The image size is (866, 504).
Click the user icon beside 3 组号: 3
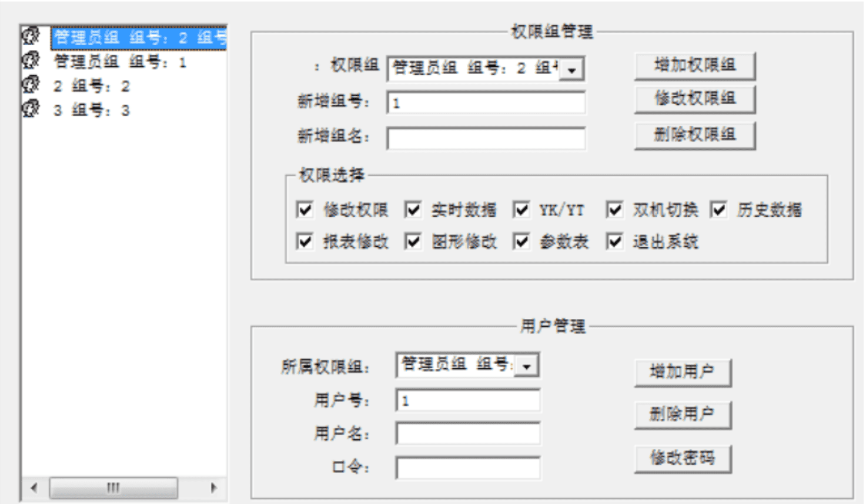point(31,109)
